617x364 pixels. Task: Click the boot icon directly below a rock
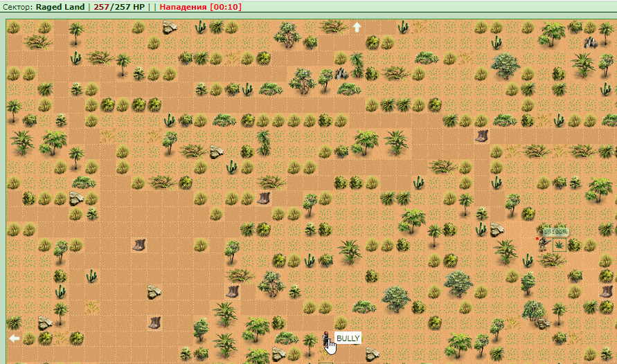pyautogui.click(x=154, y=322)
